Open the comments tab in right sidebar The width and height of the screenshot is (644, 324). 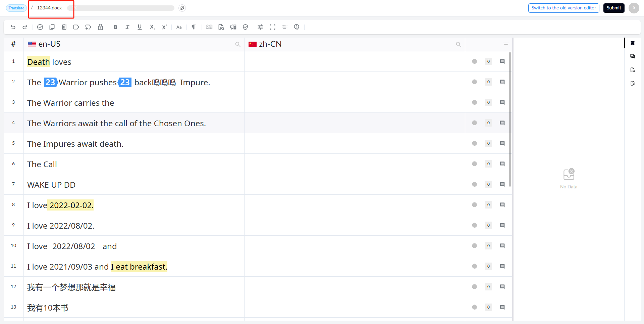(633, 56)
